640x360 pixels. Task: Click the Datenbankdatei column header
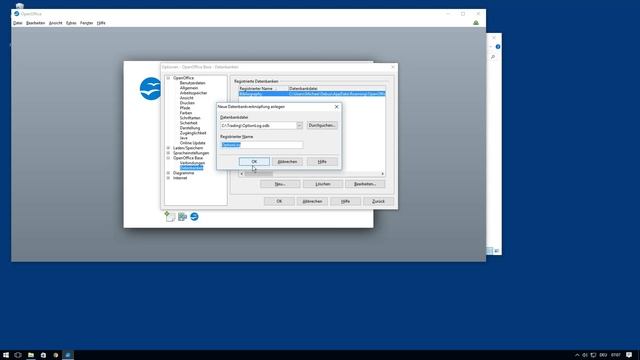[x=336, y=89]
